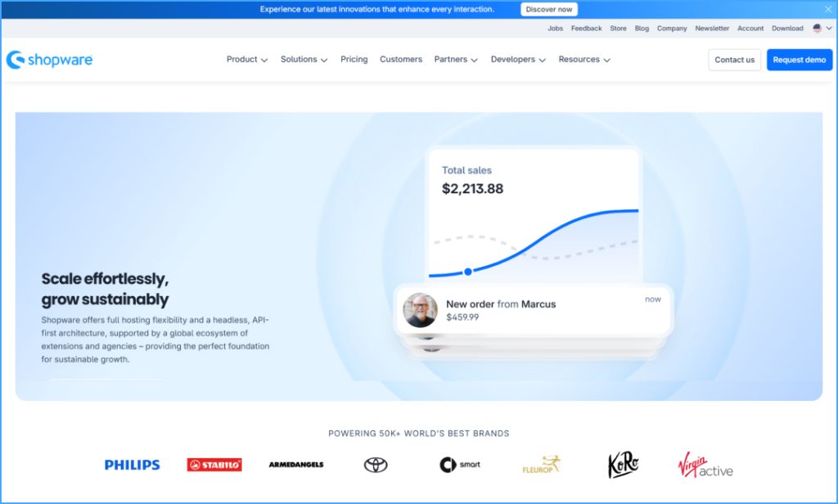Screen dimensions: 838x504
Task: Expand the Product dropdown menu
Action: click(246, 59)
